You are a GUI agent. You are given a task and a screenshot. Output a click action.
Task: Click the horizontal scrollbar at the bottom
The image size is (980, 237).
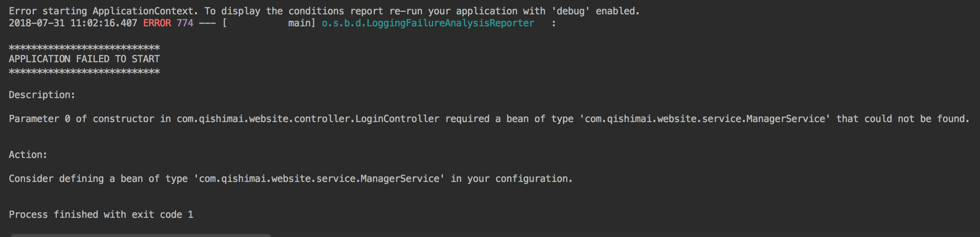click(x=141, y=235)
